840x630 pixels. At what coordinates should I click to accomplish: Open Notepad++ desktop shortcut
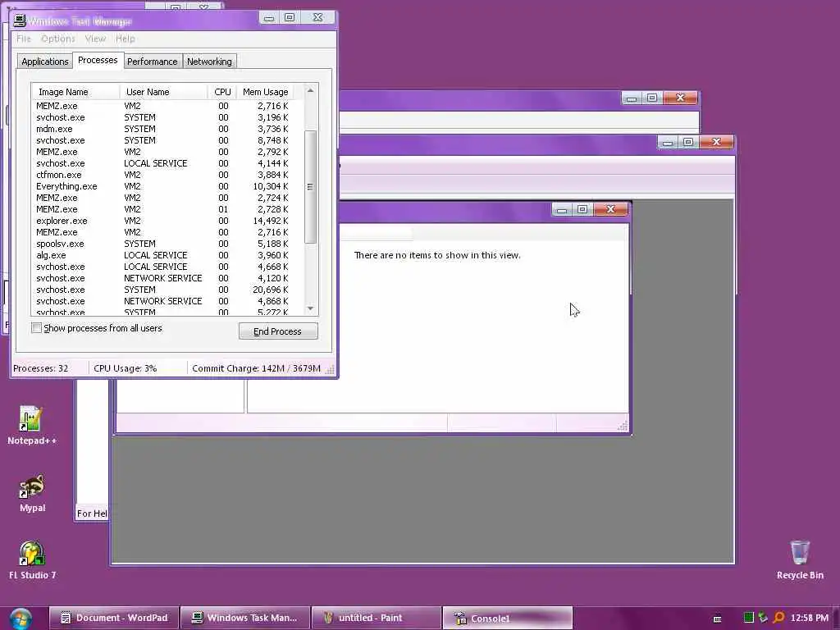[31, 425]
